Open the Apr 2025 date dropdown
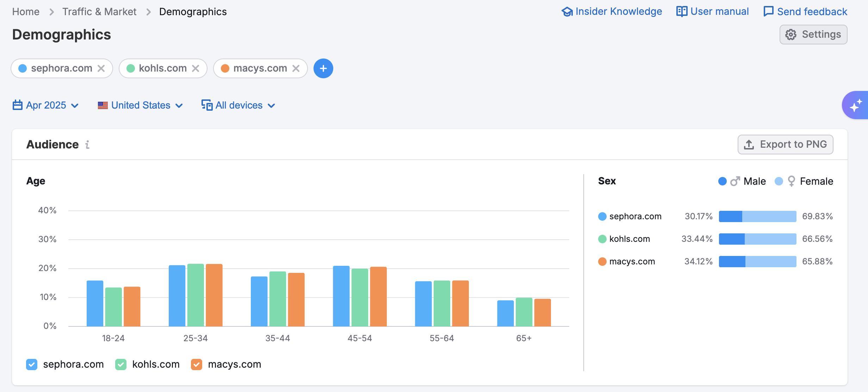Viewport: 868px width, 392px height. pyautogui.click(x=45, y=105)
